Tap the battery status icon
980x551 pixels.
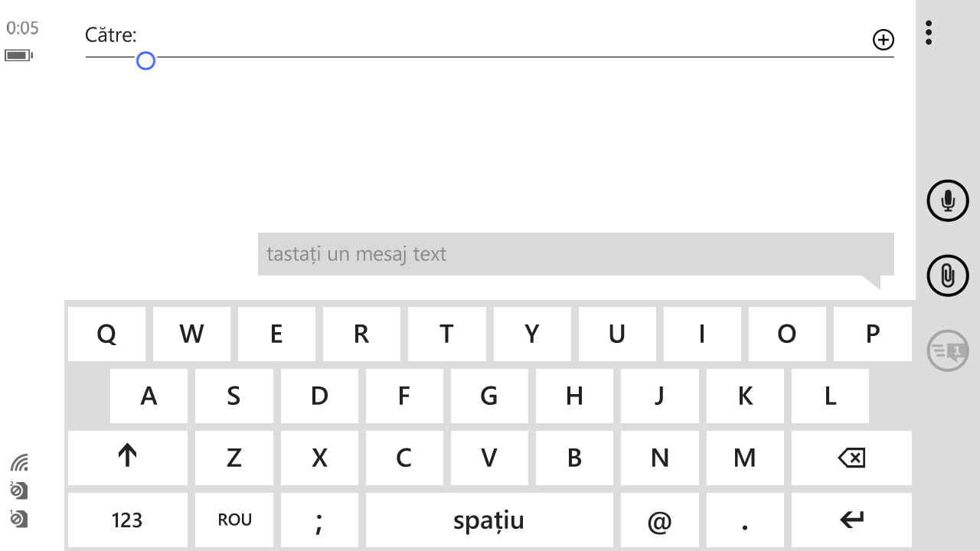(18, 55)
